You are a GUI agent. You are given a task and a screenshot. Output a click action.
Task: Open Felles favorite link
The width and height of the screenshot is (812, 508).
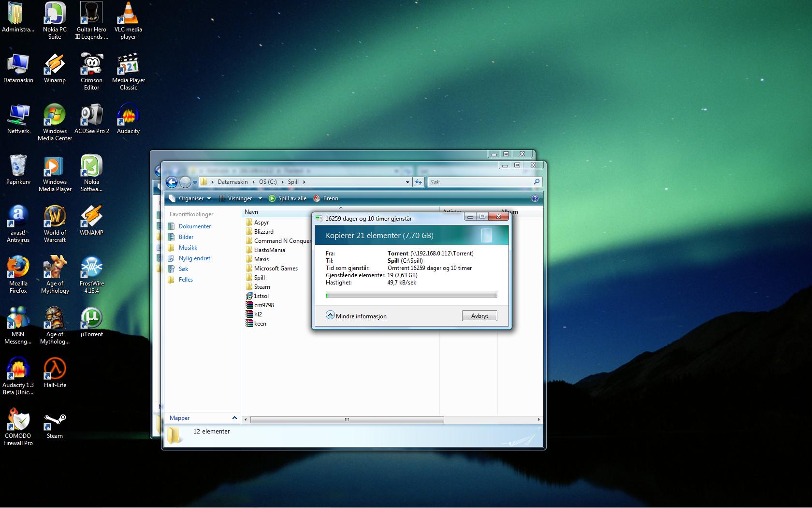point(186,280)
